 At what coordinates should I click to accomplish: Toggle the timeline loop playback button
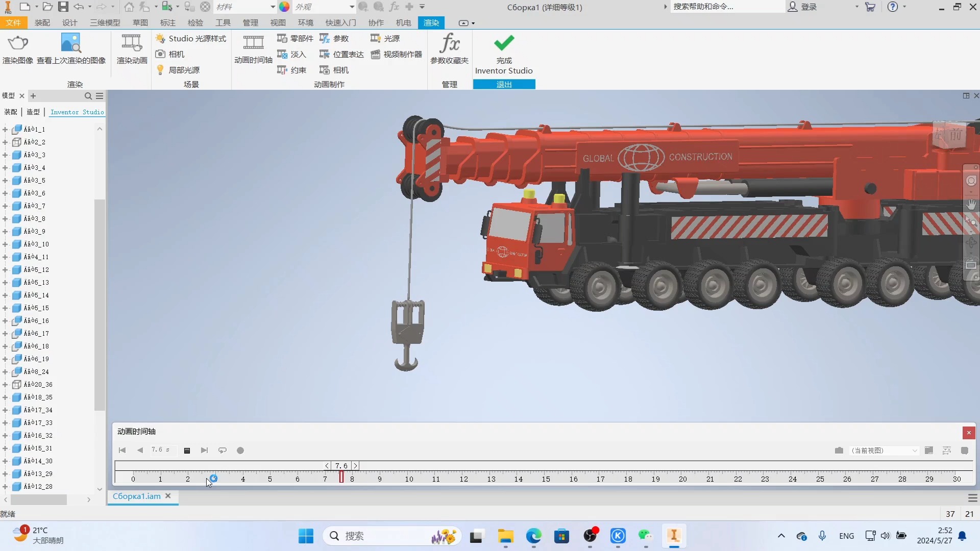pos(223,450)
